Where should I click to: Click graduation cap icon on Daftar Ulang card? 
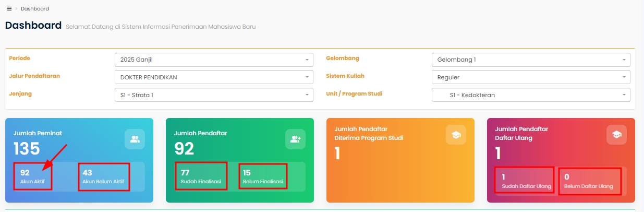coord(616,135)
